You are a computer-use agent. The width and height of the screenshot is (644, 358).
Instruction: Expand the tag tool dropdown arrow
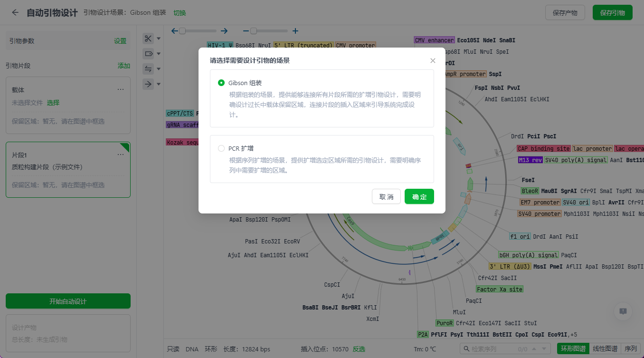[159, 54]
